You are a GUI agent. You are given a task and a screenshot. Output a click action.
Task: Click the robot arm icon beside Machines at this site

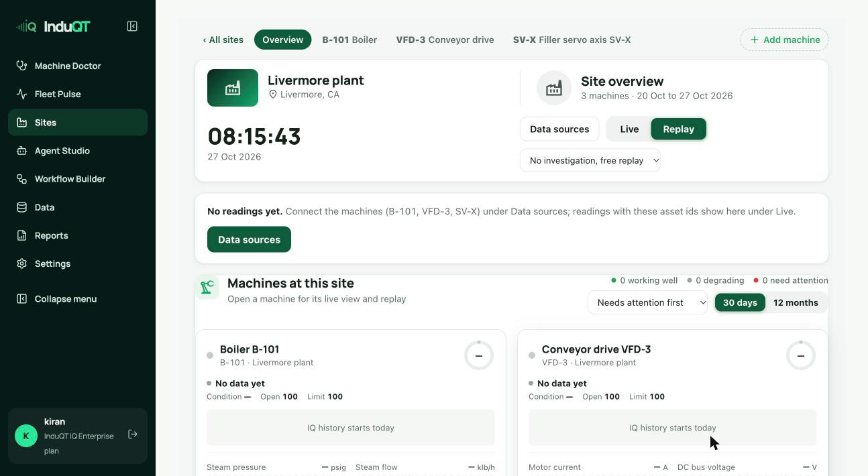click(x=207, y=287)
